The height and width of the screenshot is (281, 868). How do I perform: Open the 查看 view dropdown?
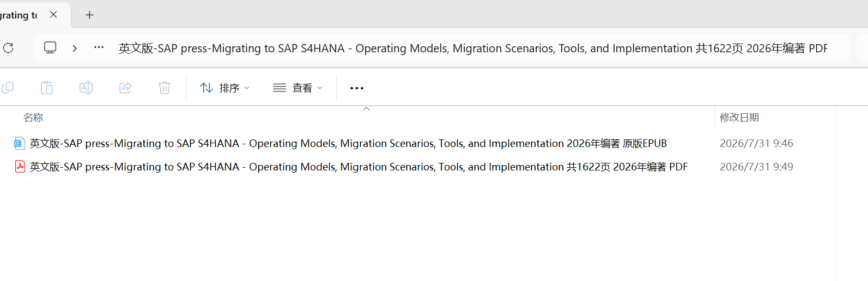(x=298, y=88)
